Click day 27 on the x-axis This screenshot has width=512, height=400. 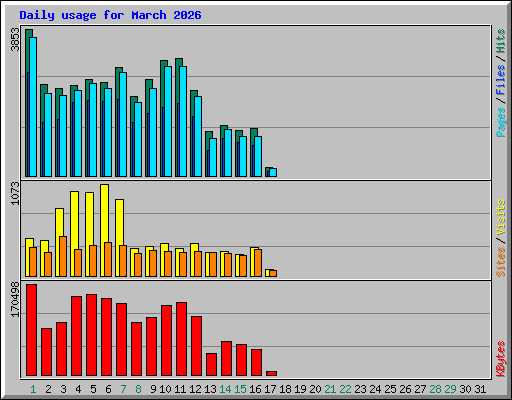420,389
